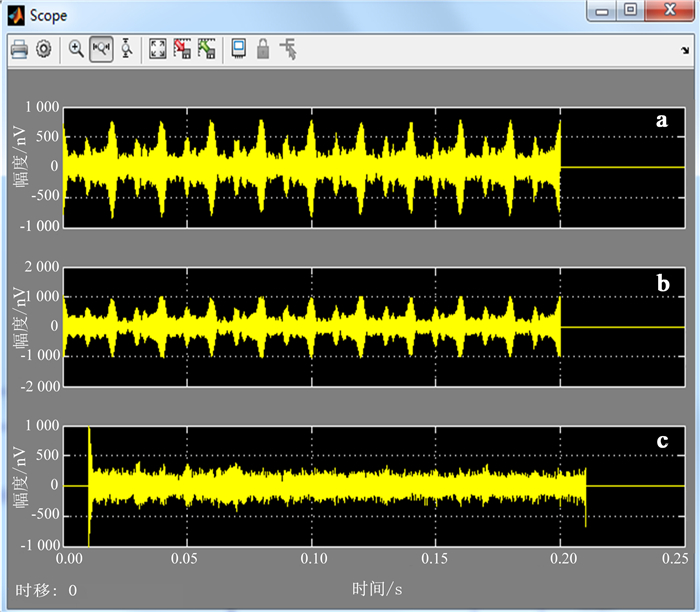Restore the saved axes settings
The height and width of the screenshot is (612, 700).
206,48
